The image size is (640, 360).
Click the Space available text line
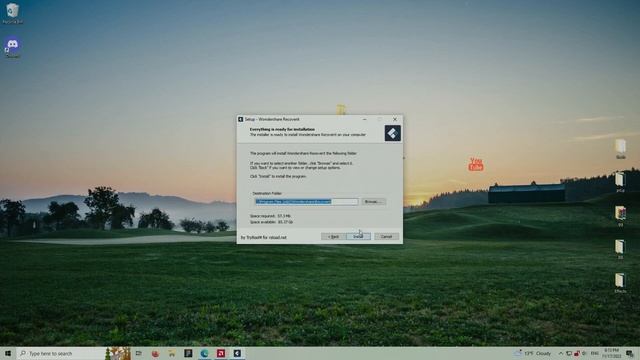[271, 222]
